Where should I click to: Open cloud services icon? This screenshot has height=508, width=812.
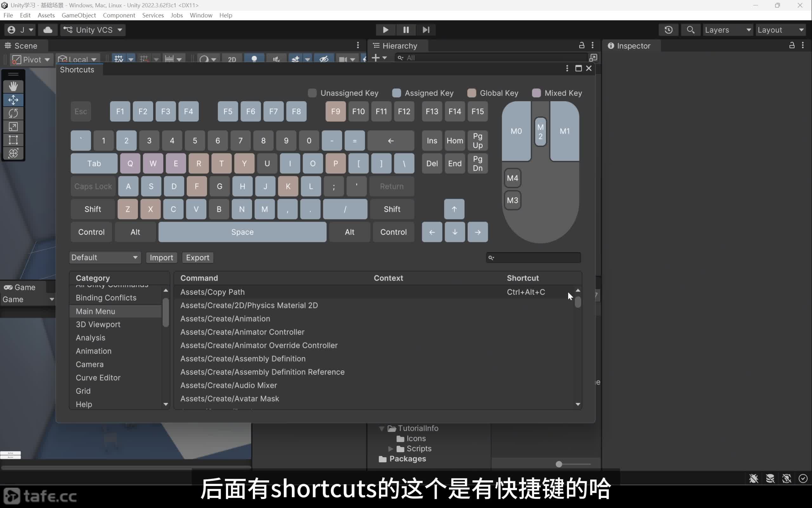(x=48, y=30)
